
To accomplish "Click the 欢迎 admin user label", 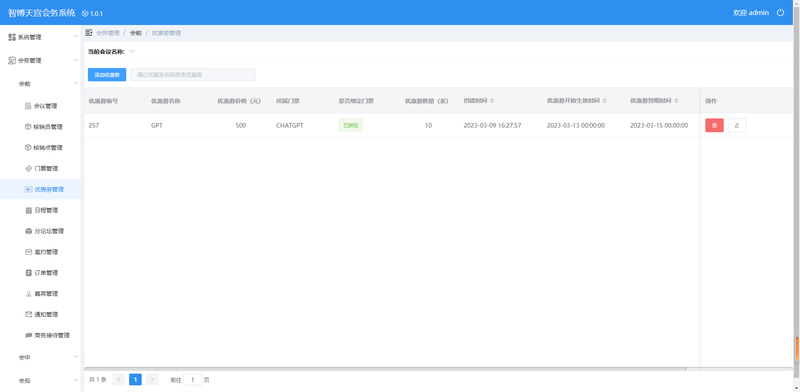I will (751, 13).
